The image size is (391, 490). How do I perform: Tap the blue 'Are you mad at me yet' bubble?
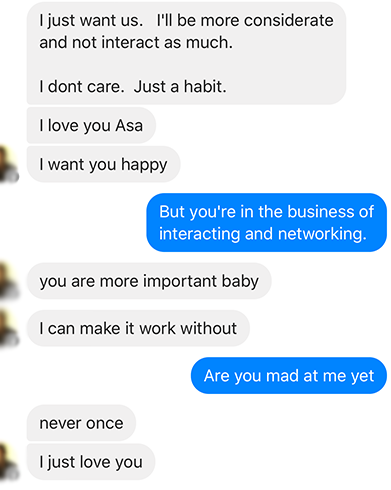point(289,376)
